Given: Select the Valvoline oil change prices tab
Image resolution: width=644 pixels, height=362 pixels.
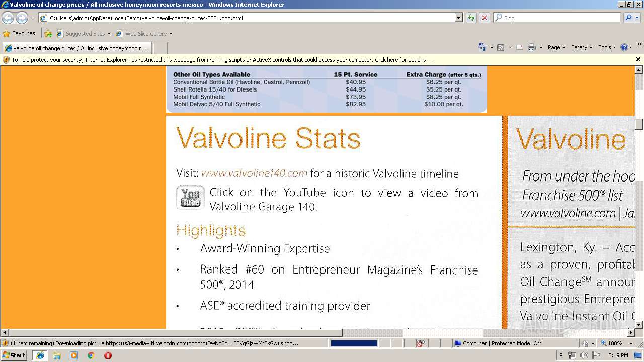Looking at the screenshot, I should (76, 48).
